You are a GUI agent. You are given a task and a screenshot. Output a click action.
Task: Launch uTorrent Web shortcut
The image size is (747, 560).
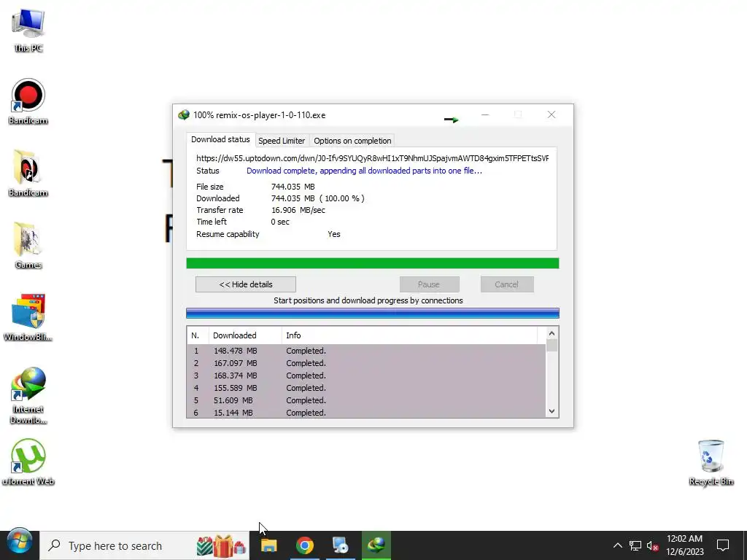tap(28, 462)
